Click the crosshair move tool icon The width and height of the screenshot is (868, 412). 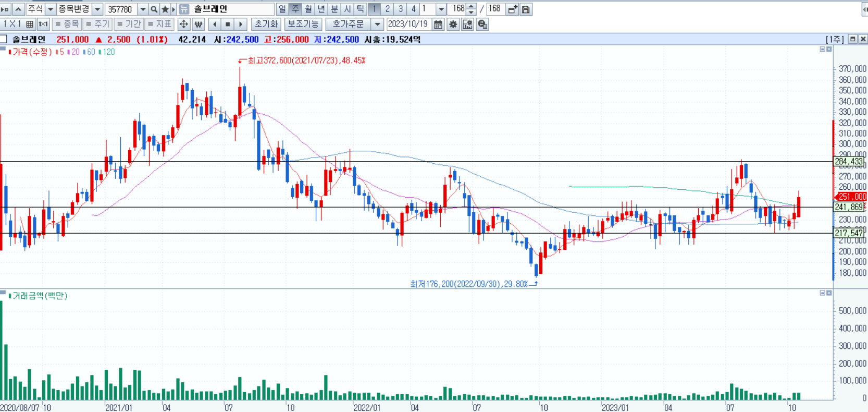tap(183, 24)
